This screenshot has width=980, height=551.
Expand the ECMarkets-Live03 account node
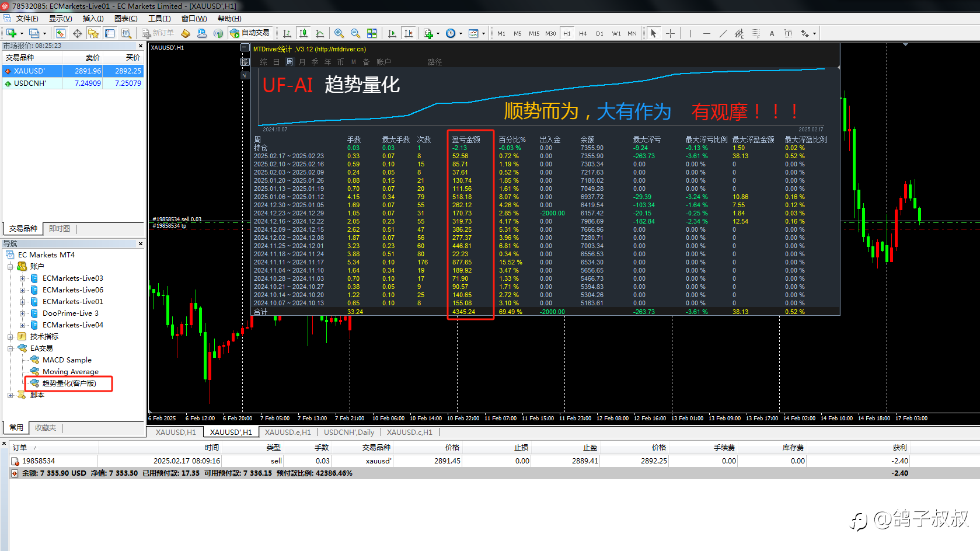coord(22,278)
